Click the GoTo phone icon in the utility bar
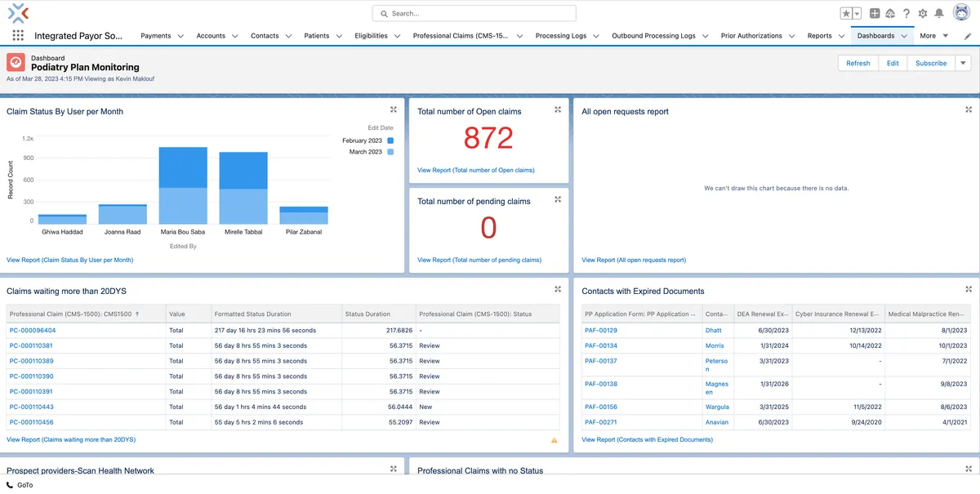The width and height of the screenshot is (980, 494). tap(10, 485)
